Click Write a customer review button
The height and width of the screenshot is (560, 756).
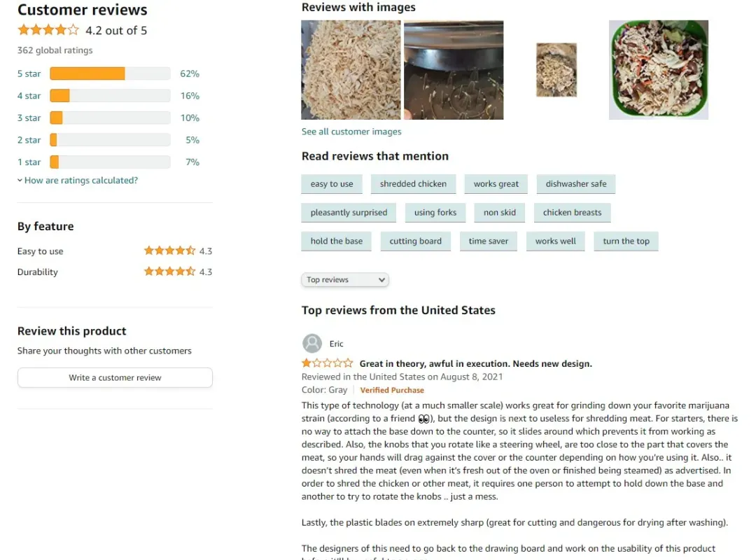click(115, 378)
